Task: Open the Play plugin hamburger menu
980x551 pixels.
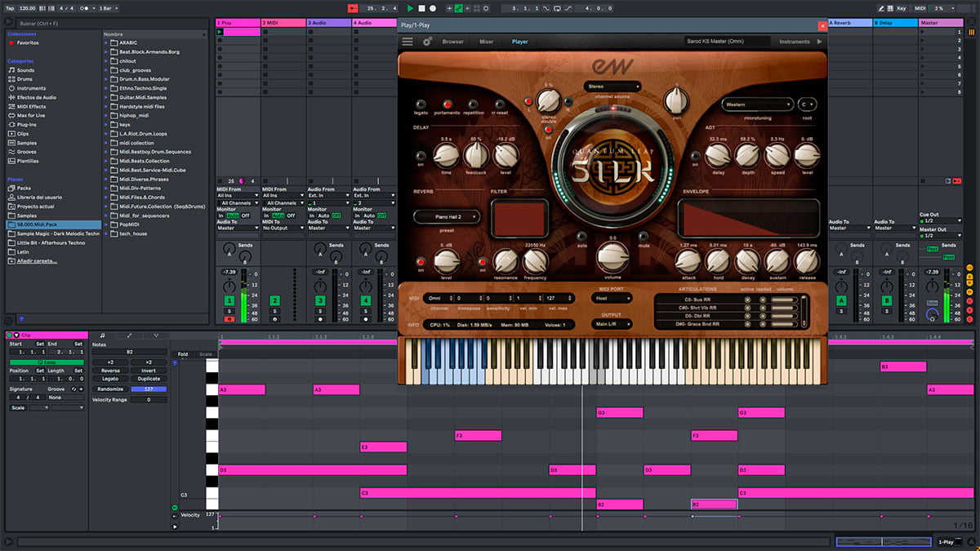Action: [x=408, y=41]
